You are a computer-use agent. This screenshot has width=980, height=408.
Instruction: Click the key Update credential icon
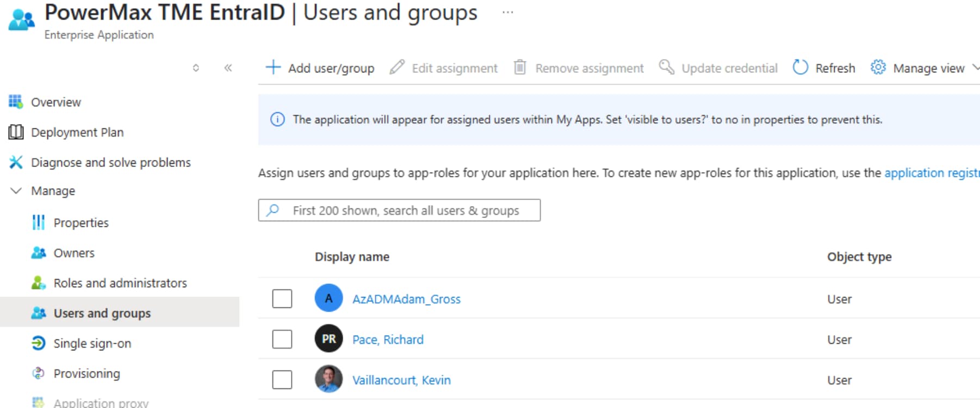(666, 67)
